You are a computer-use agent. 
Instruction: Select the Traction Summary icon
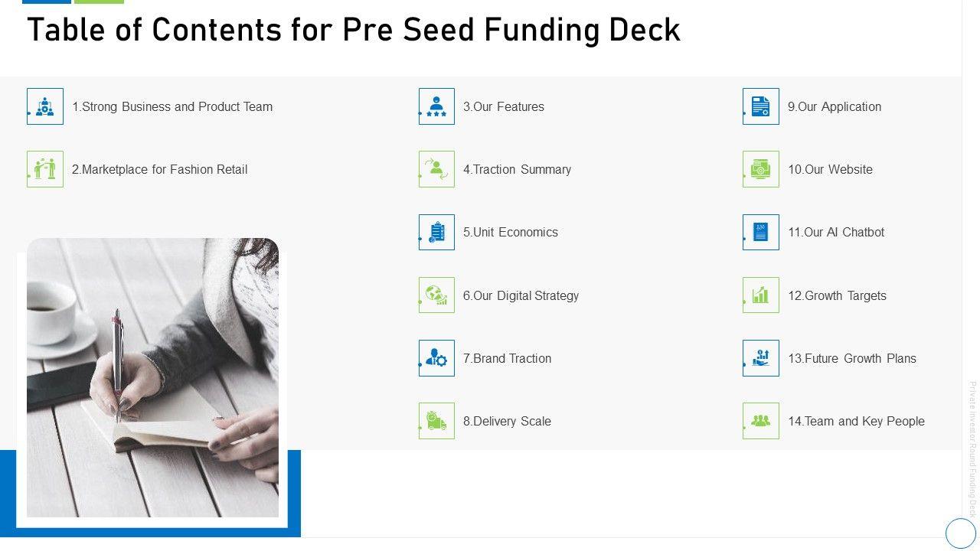[436, 169]
